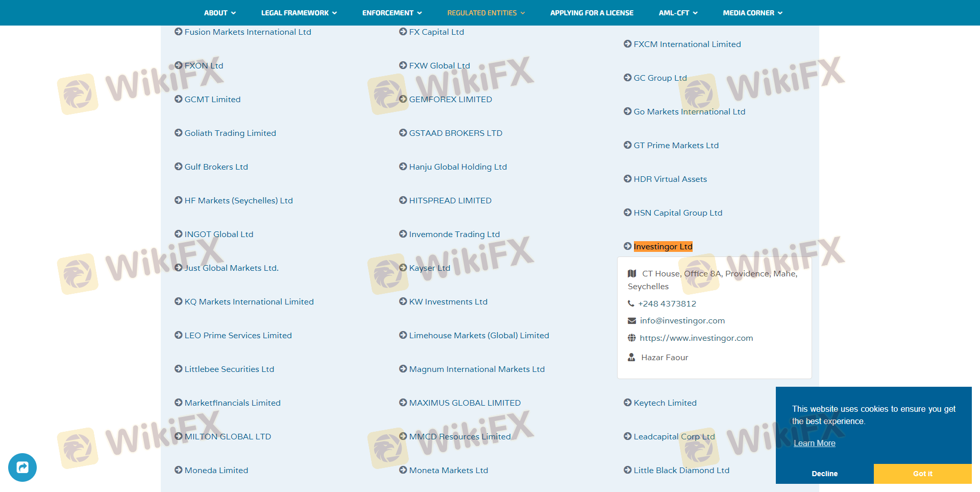
Task: Expand FXW Global Ltd details
Action: coord(439,65)
